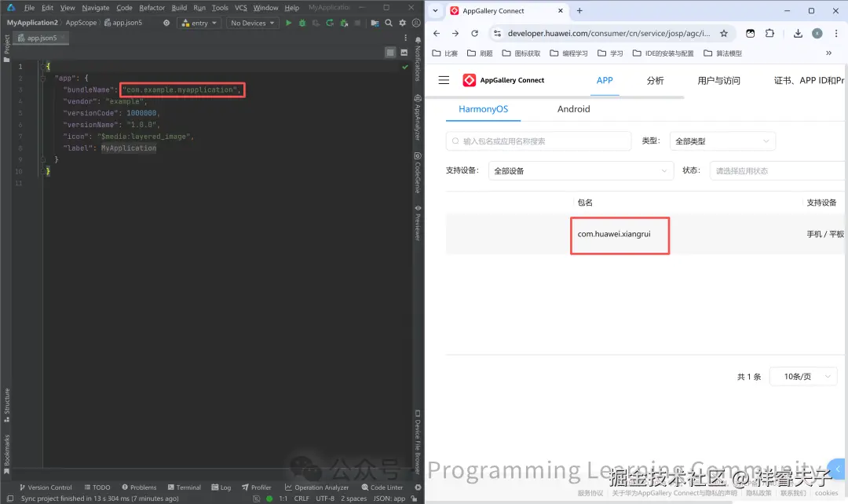Open the entry run configuration dropdown
848x504 pixels.
point(199,23)
